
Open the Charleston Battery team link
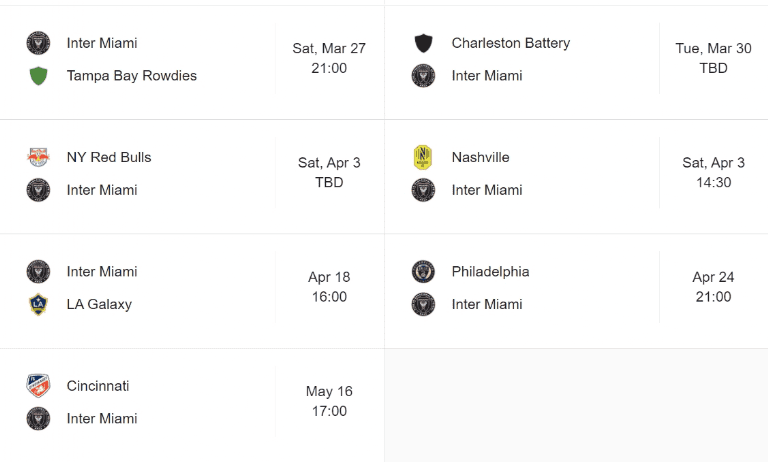[510, 43]
